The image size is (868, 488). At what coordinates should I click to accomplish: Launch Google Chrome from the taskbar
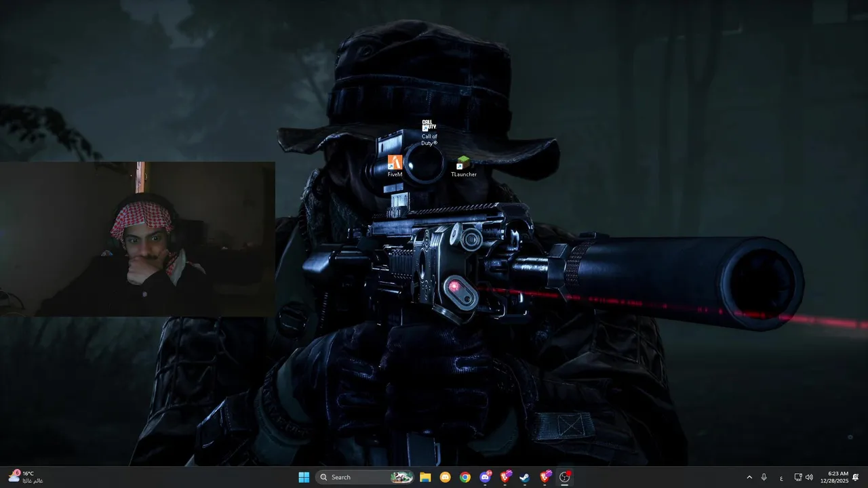coord(465,477)
